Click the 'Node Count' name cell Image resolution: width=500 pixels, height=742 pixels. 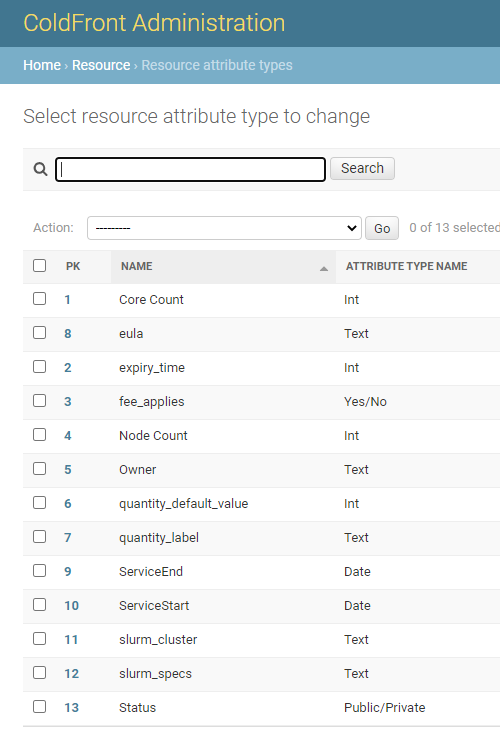coord(153,436)
